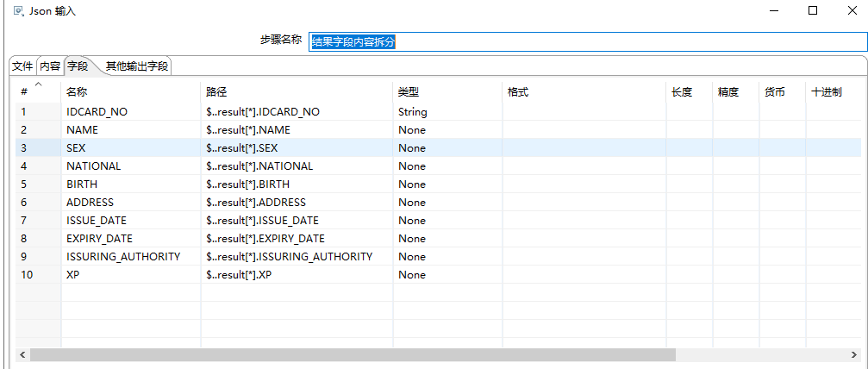The image size is (868, 369).
Task: Select row number 10
Action: coord(38,275)
